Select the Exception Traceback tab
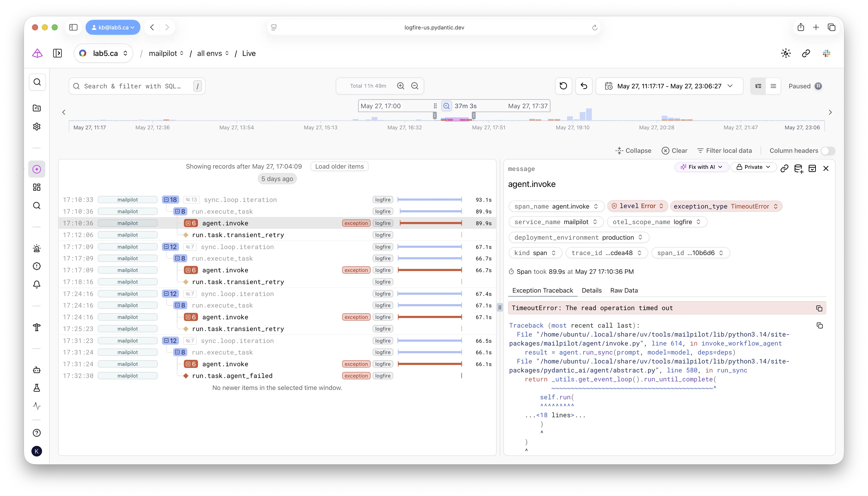 click(542, 291)
